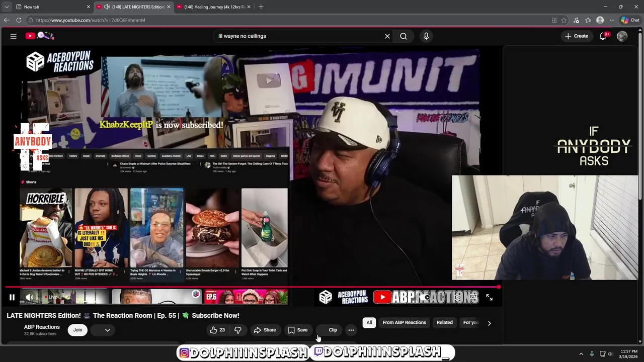This screenshot has height=362, width=644.
Task: Clear the search box text
Action: [x=387, y=36]
